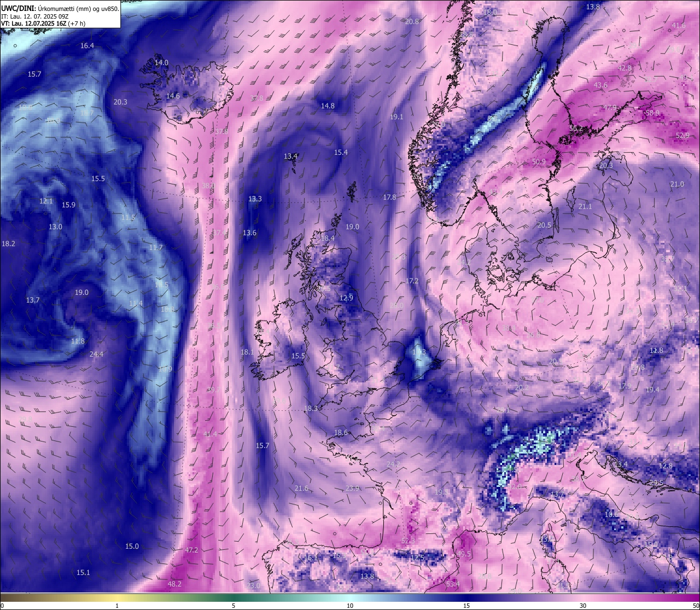Click the 23.9 value label
The image size is (700, 610).
(x=353, y=489)
